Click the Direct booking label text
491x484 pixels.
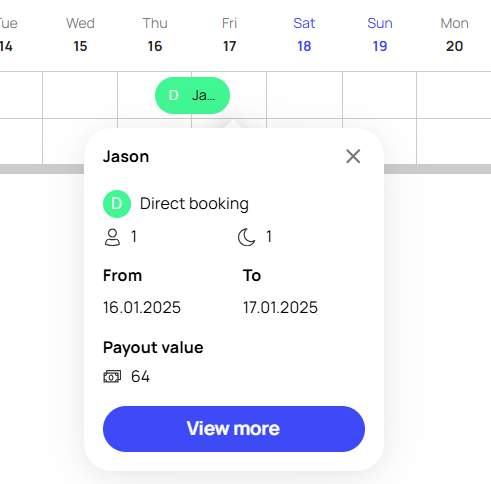tap(194, 204)
